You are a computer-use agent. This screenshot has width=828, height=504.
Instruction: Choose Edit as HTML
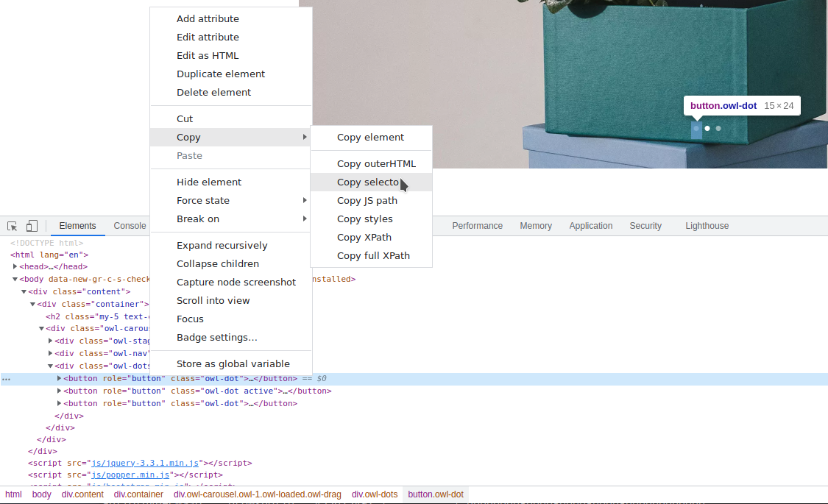(231, 55)
